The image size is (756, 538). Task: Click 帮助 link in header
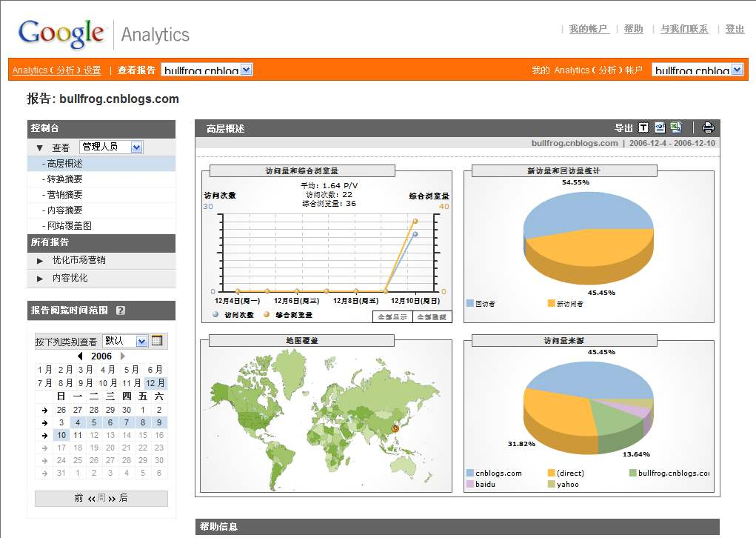tap(634, 29)
